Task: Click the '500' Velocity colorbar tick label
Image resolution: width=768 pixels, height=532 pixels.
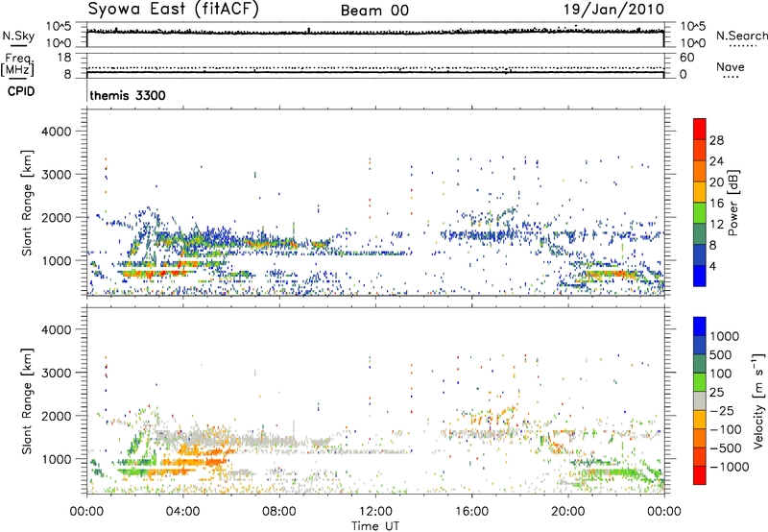Action: pos(721,354)
